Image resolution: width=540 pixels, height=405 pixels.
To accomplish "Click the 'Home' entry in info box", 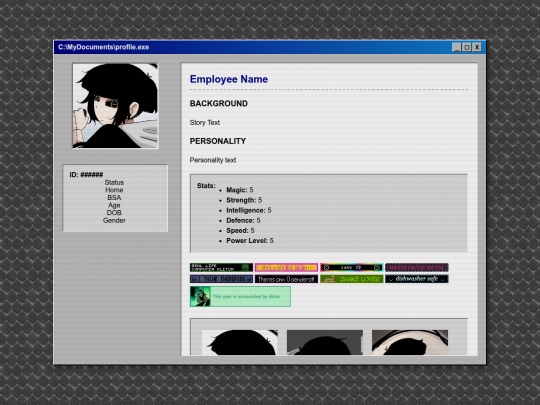I will [114, 190].
